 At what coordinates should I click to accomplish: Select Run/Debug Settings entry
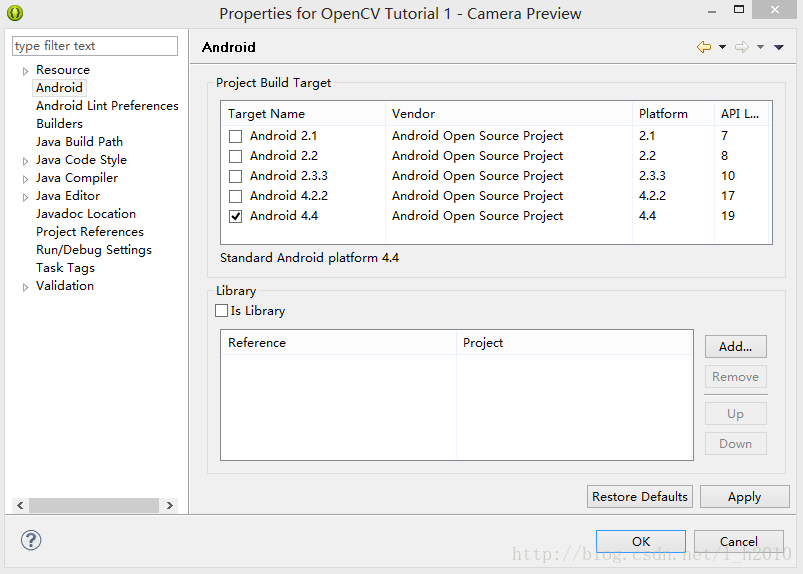pyautogui.click(x=94, y=250)
